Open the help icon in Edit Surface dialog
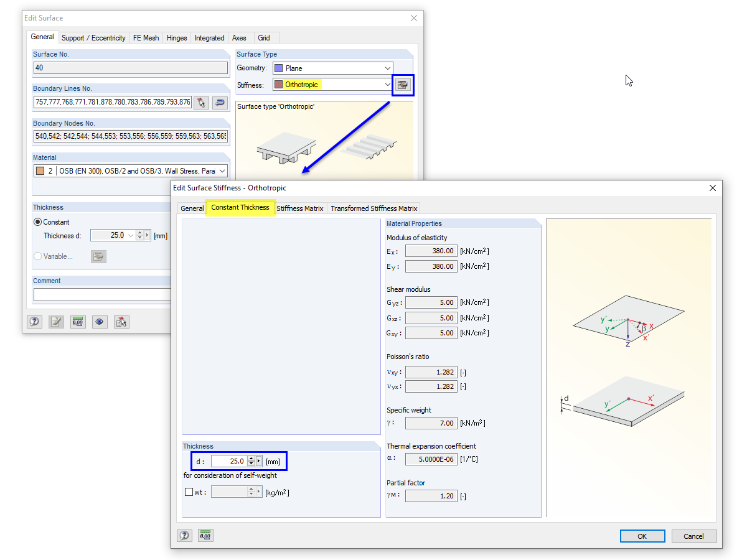 point(34,322)
